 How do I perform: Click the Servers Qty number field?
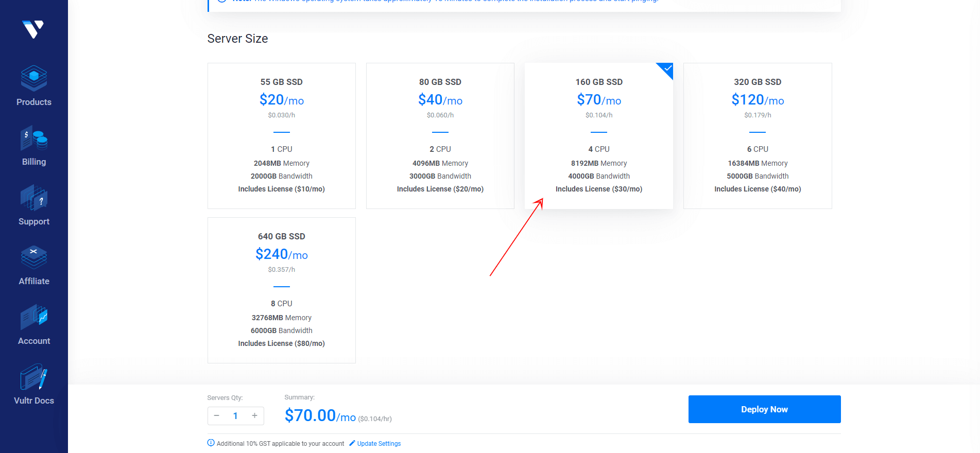click(x=235, y=416)
